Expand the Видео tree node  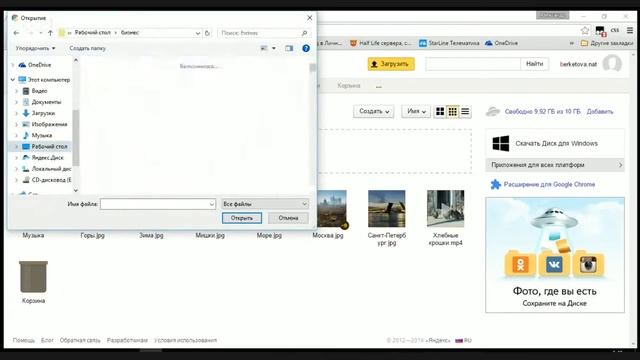click(17, 91)
